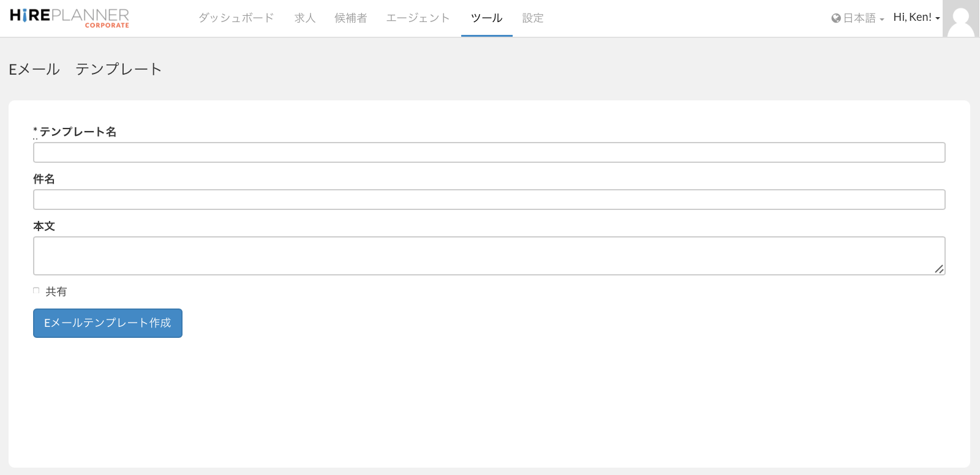Open the 日本語 language selector

pos(858,18)
